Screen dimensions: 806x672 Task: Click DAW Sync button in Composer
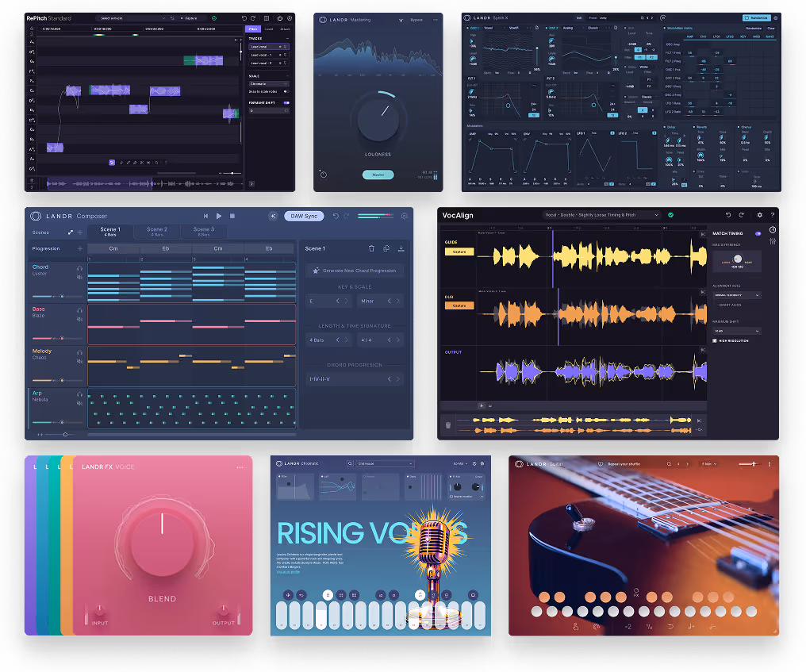[304, 216]
